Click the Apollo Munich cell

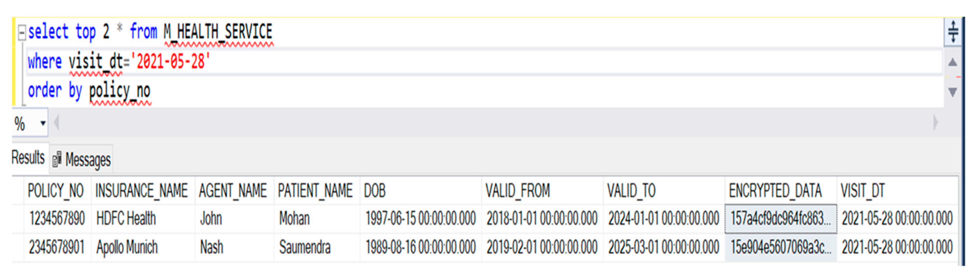click(x=143, y=247)
